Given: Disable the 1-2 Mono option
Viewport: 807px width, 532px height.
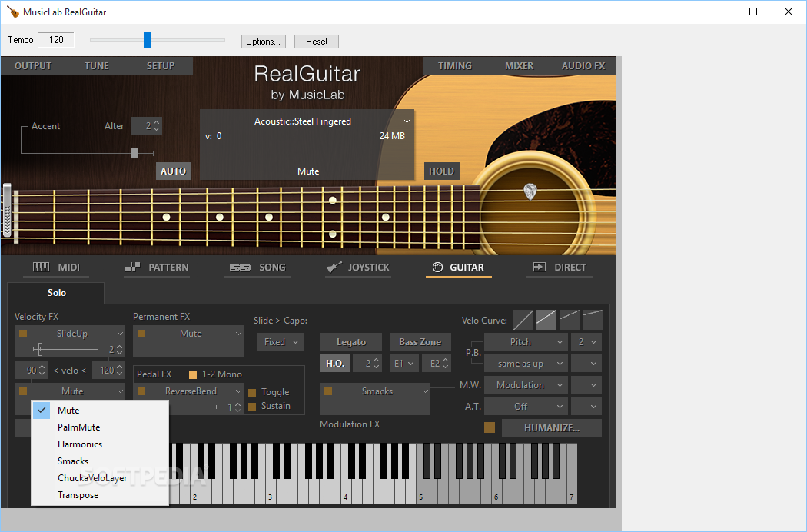Looking at the screenshot, I should (193, 374).
